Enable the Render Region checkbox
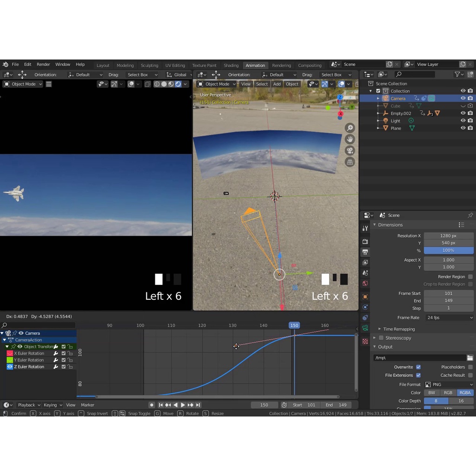This screenshot has width=476, height=476. click(x=470, y=277)
